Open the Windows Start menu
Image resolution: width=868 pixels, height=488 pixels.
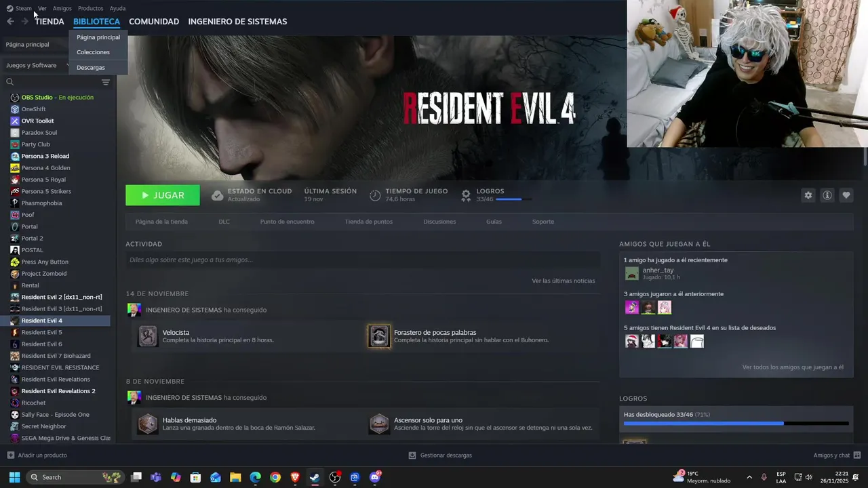tap(14, 477)
